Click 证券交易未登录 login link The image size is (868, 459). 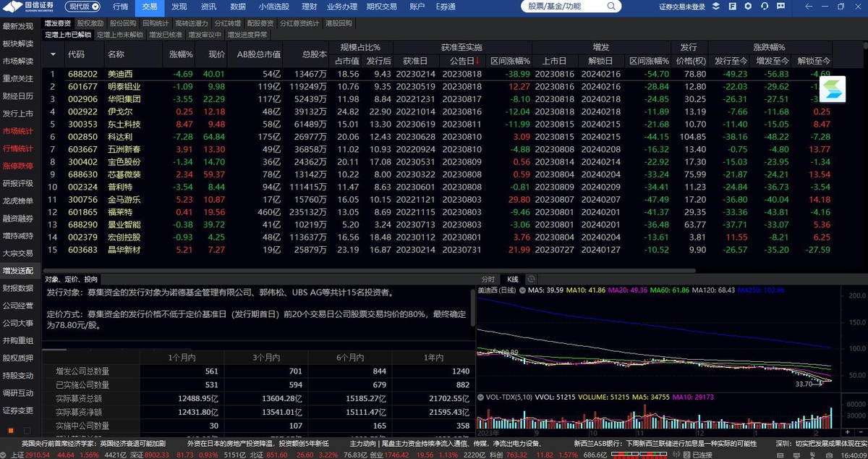click(681, 7)
